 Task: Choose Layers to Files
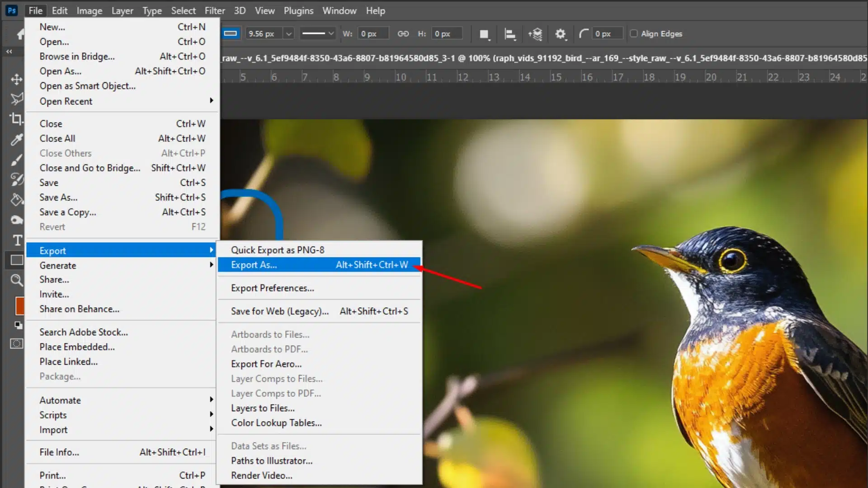coord(319,408)
